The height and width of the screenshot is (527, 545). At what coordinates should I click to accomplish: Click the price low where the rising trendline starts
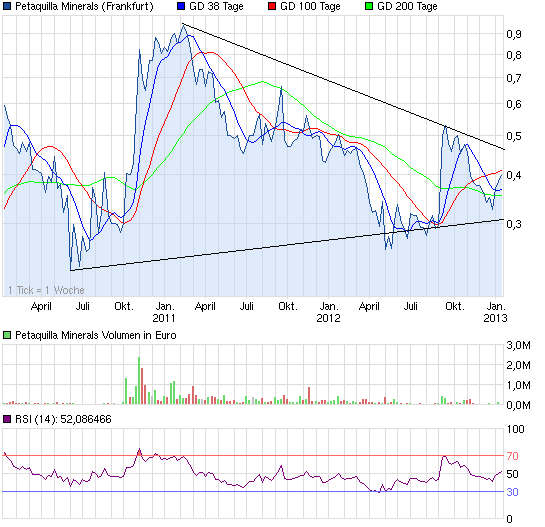click(71, 270)
